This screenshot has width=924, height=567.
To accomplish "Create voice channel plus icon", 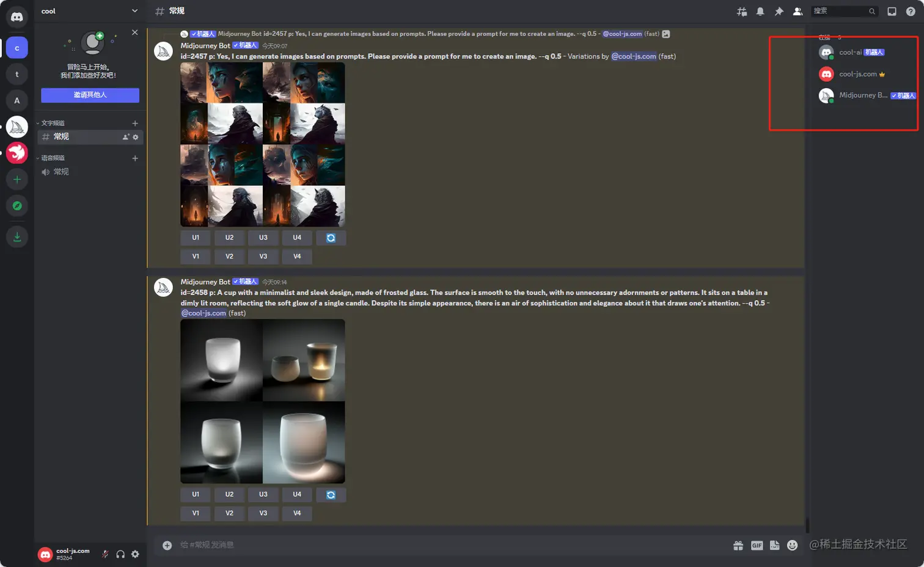I will point(135,158).
